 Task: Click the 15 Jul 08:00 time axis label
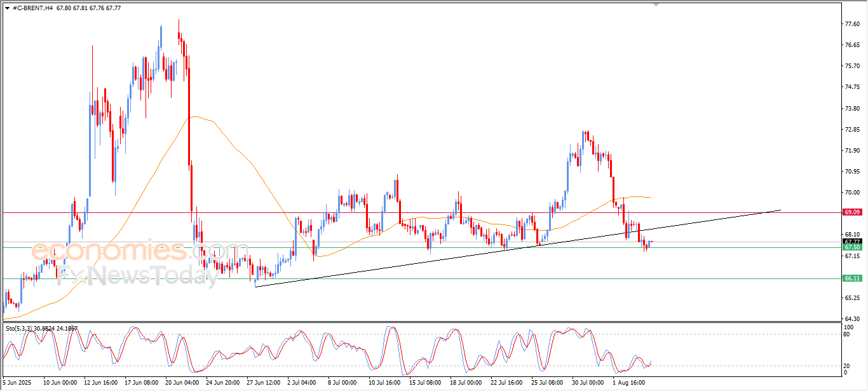click(x=425, y=383)
